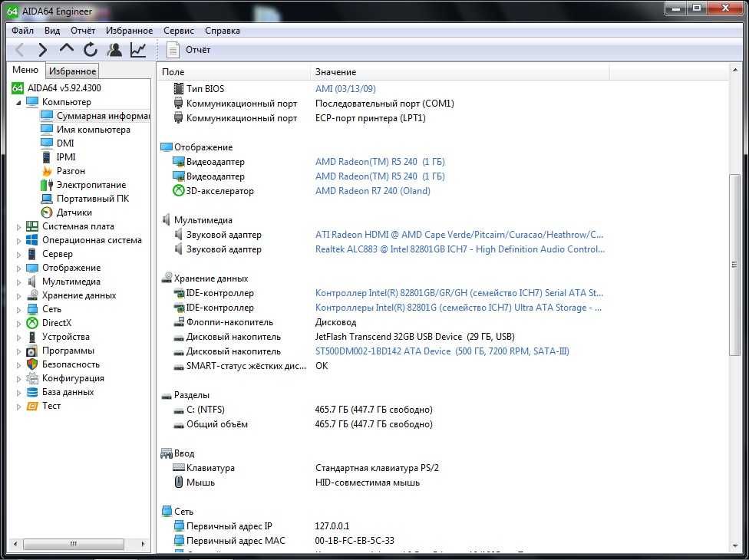Expand the Операционная система node

tap(18, 241)
